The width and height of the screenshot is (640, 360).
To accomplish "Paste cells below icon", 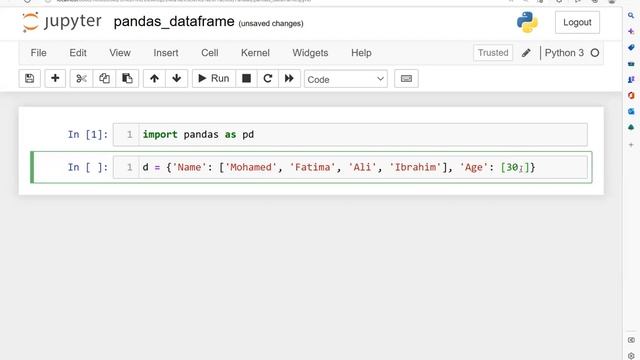I will (x=127, y=78).
